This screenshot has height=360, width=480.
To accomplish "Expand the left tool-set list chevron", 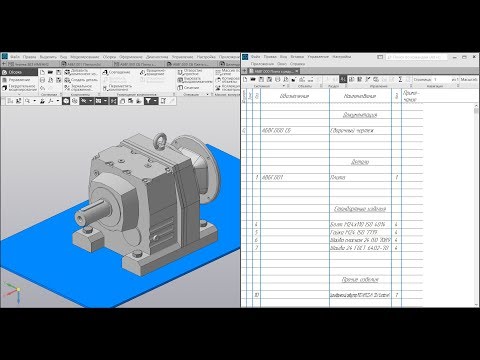I will tap(19, 94).
